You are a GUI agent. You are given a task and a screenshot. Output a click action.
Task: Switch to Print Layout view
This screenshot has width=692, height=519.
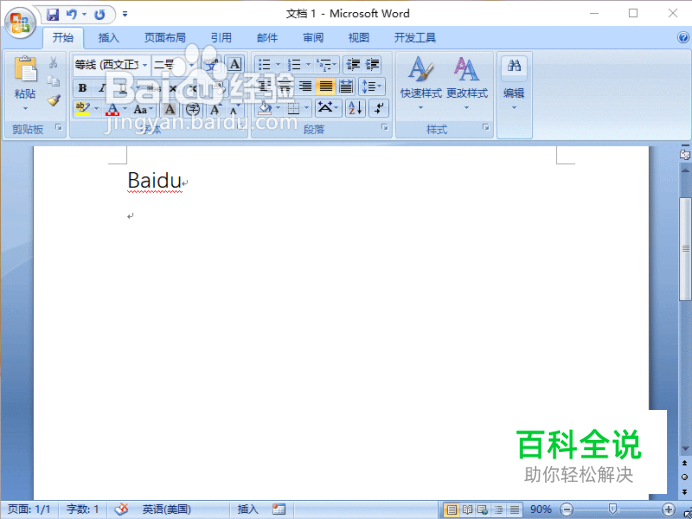click(x=451, y=510)
